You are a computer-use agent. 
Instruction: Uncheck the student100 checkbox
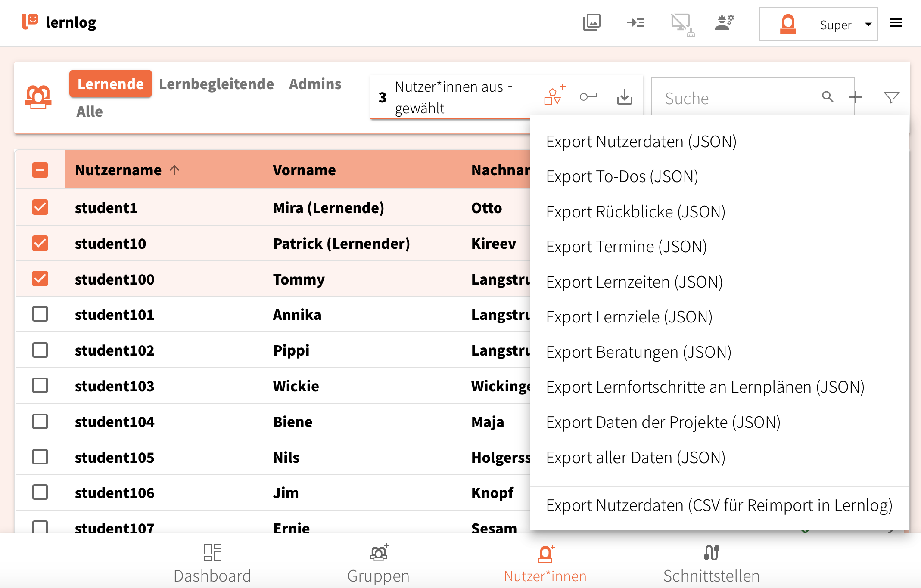(x=40, y=279)
